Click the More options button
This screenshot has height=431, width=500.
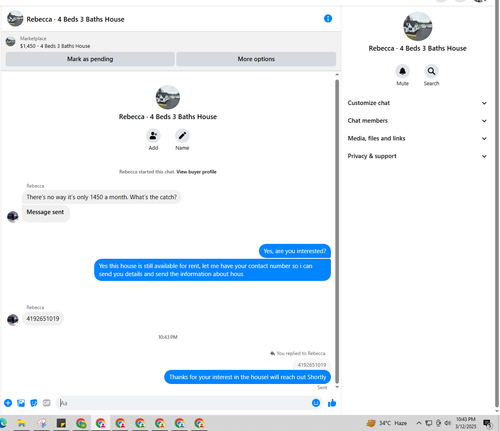(256, 59)
